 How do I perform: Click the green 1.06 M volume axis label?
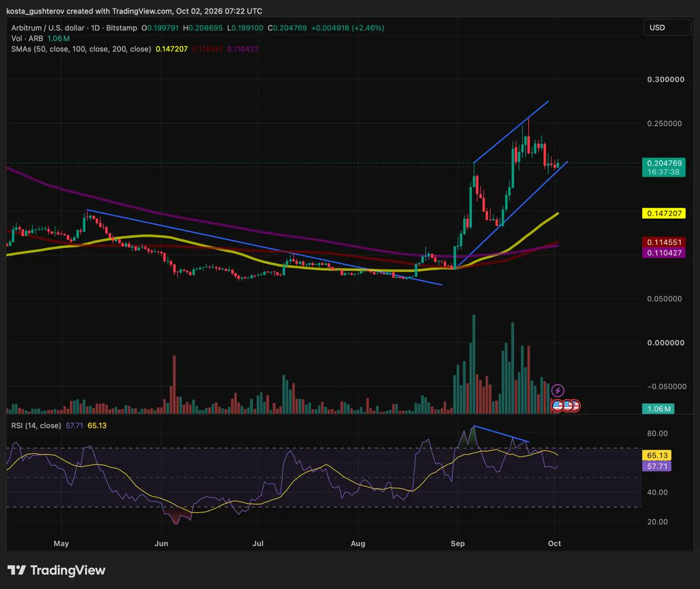(x=658, y=409)
